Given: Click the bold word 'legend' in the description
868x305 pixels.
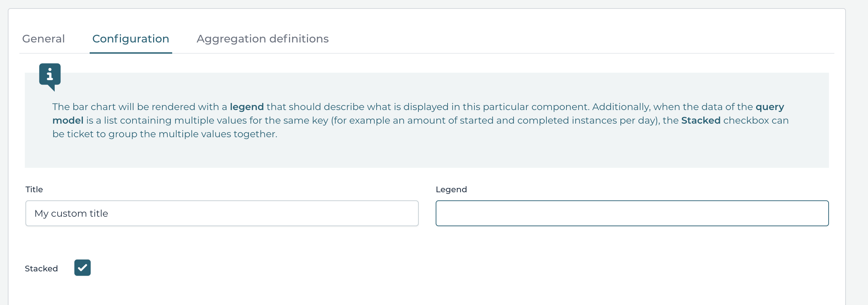Looking at the screenshot, I should tap(247, 107).
